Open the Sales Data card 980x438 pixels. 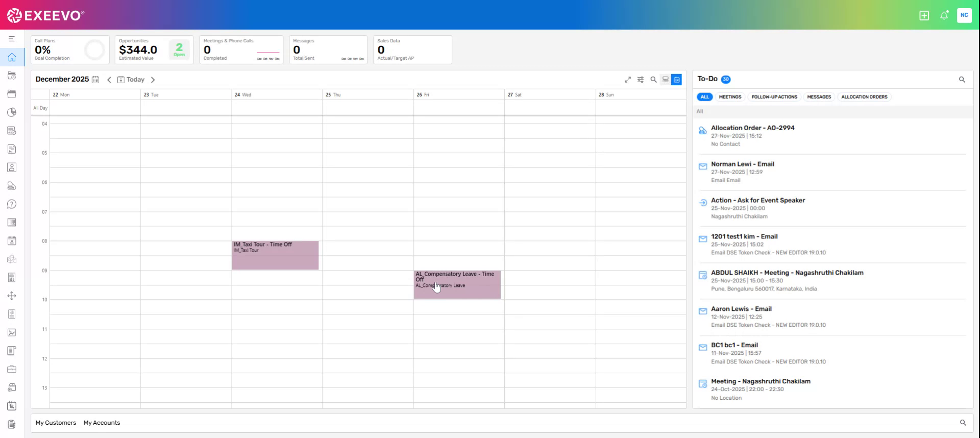coord(412,50)
